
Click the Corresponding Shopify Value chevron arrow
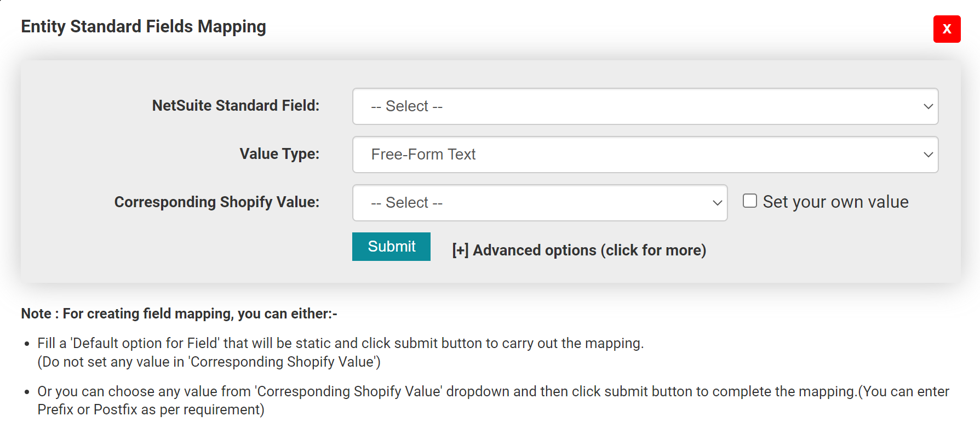pyautogui.click(x=717, y=203)
